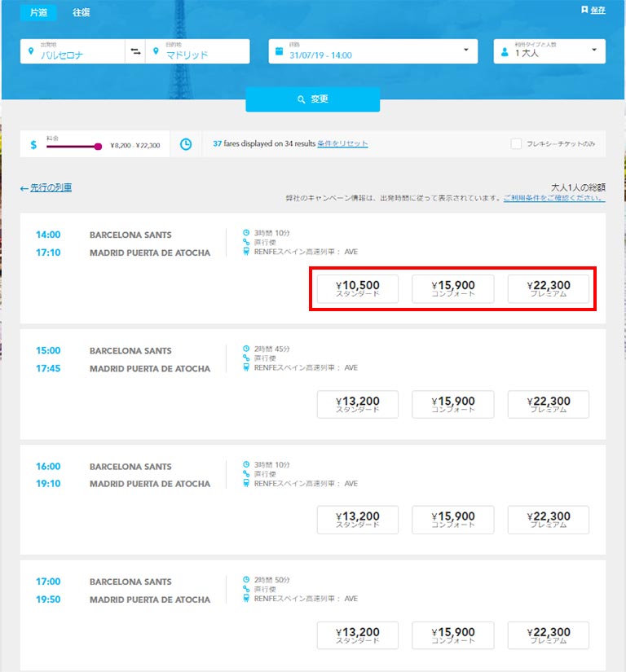
Task: Click the destination location pin icon
Action: (156, 51)
